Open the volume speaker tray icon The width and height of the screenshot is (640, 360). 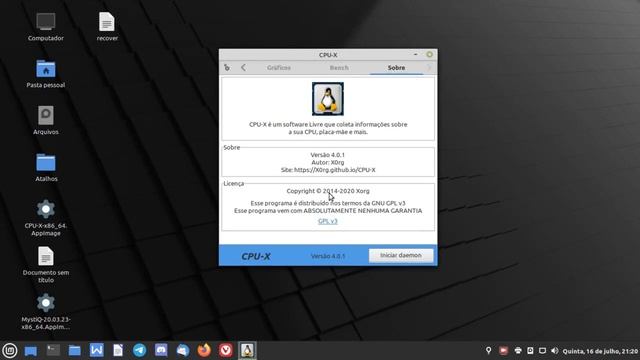554,351
